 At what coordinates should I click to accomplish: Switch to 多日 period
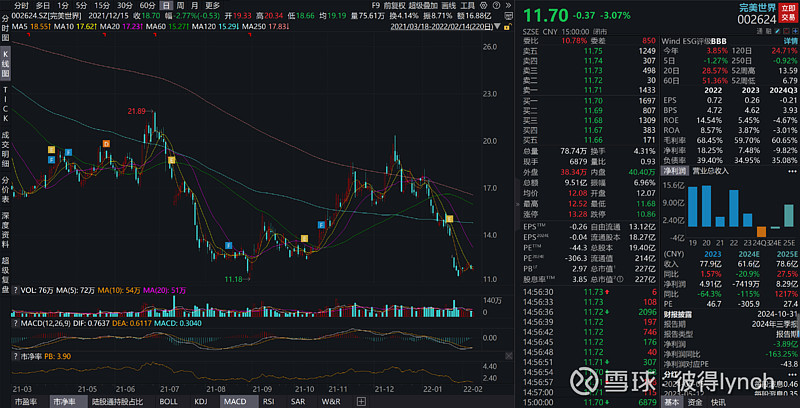pyautogui.click(x=43, y=6)
